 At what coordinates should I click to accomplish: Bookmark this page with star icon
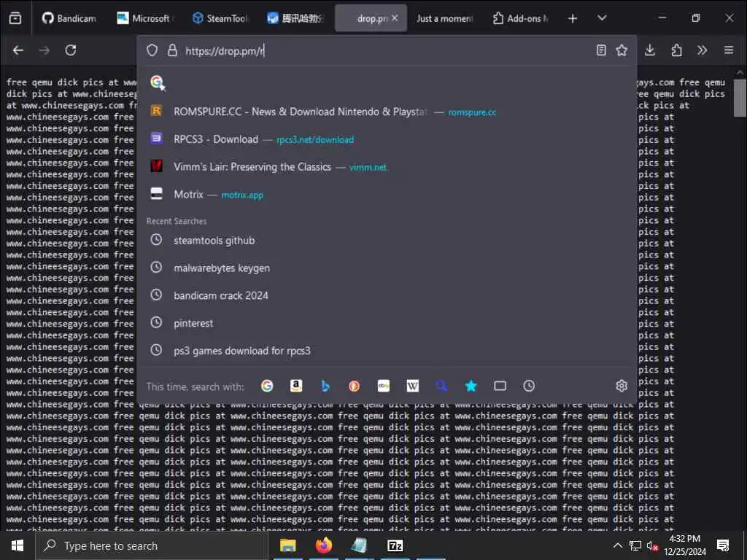(622, 50)
